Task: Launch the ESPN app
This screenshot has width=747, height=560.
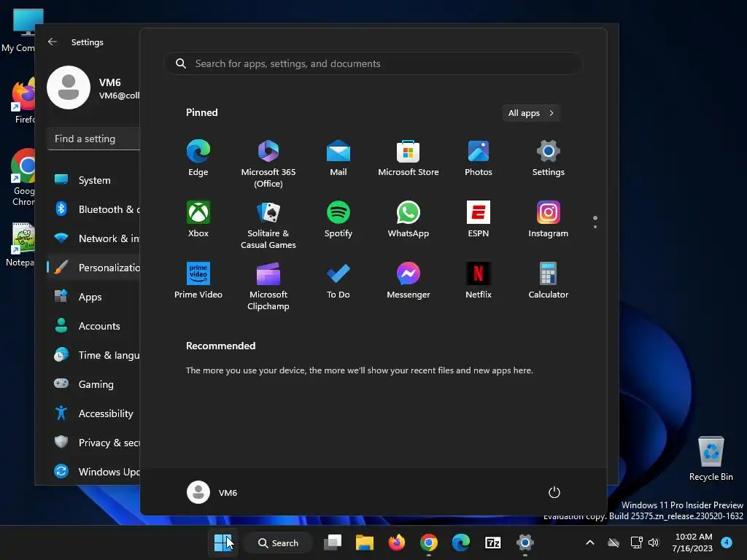Action: tap(479, 219)
